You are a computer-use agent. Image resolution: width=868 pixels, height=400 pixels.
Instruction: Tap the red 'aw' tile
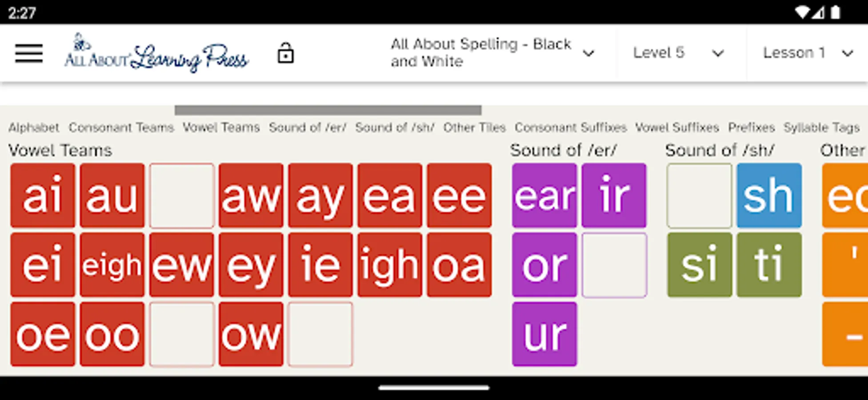pyautogui.click(x=251, y=196)
